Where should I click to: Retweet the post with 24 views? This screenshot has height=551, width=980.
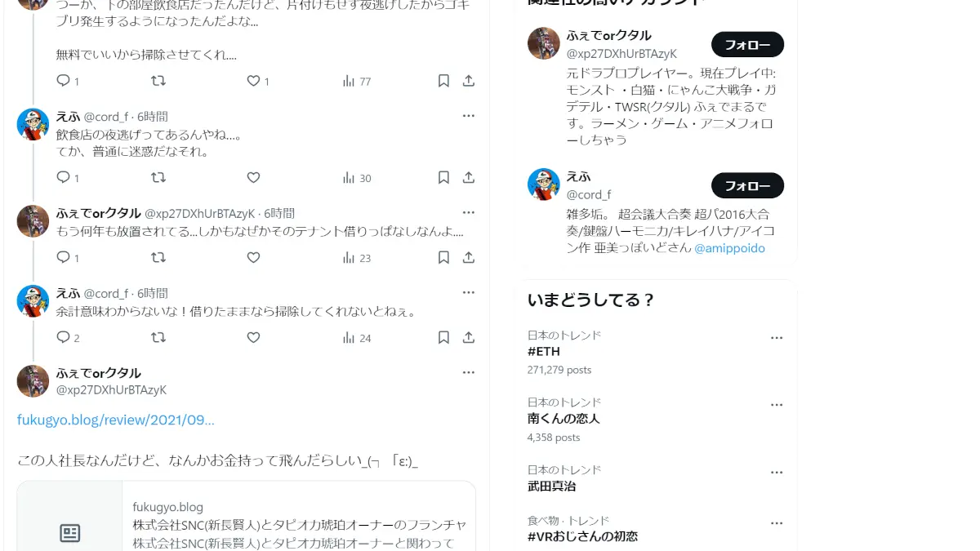pos(158,337)
